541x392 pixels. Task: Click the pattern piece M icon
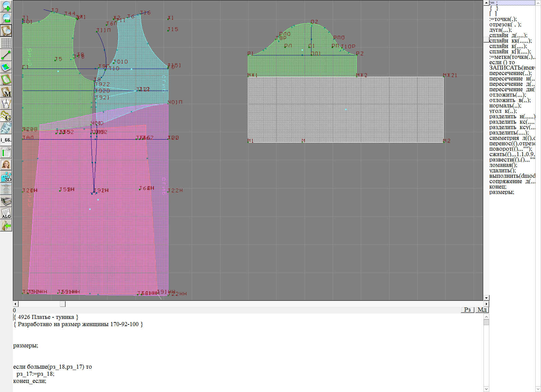(x=6, y=92)
